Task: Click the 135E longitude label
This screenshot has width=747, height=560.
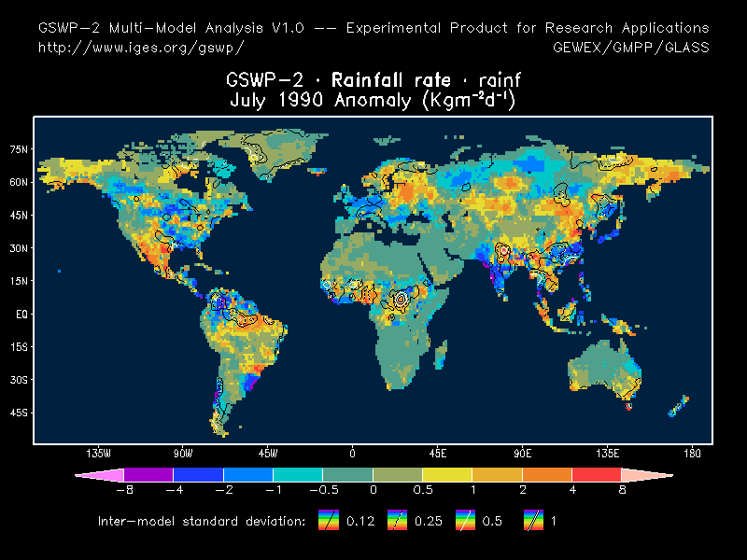Action: click(x=608, y=454)
